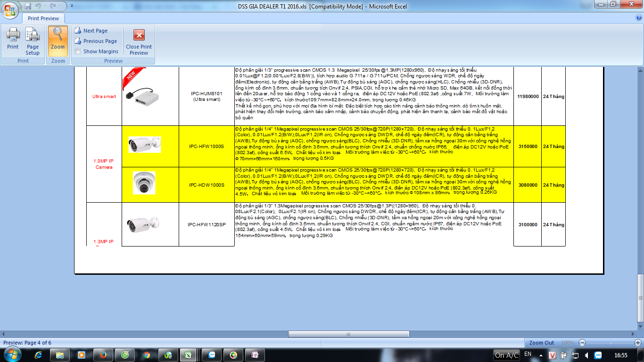
Task: Open the Undo history dropdown arrow
Action: [46, 7]
